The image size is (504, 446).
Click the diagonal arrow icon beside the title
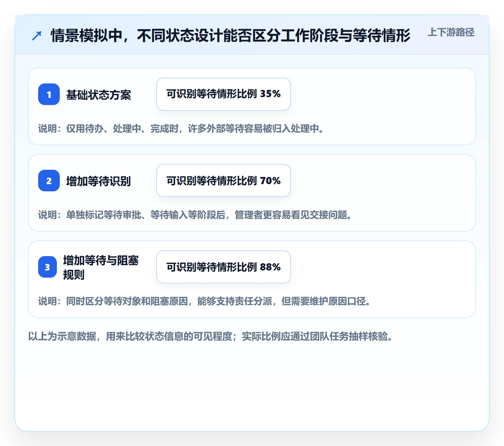pos(37,36)
